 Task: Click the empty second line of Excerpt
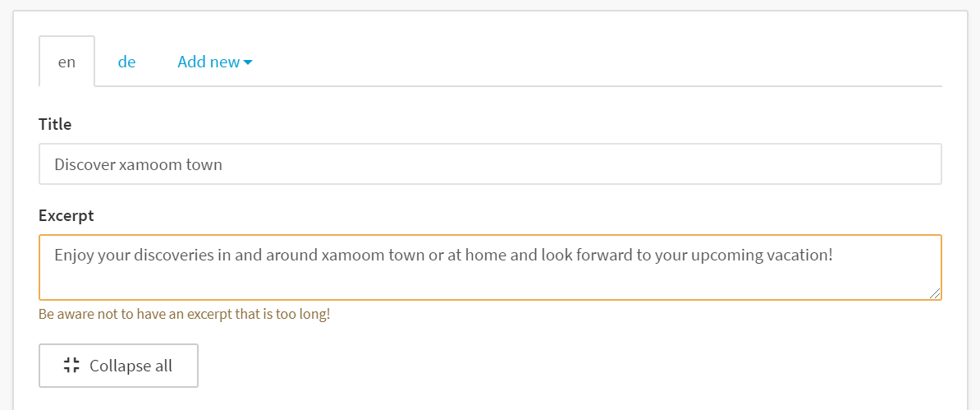point(490,280)
